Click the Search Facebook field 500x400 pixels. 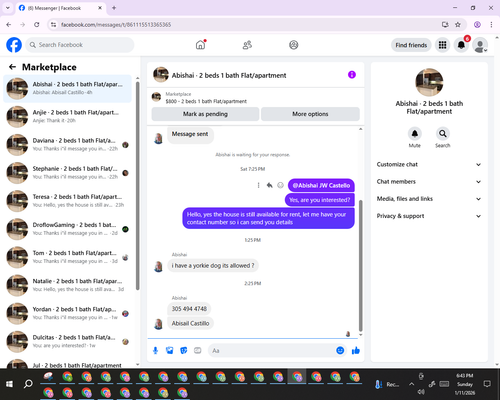[80, 45]
